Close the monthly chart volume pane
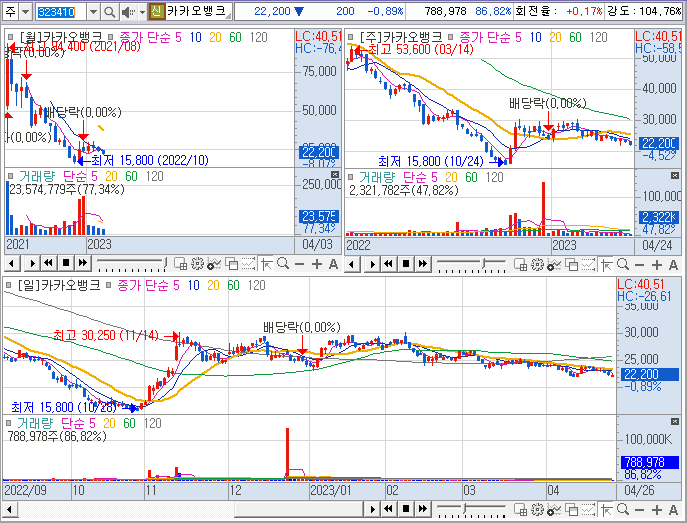 [335, 174]
